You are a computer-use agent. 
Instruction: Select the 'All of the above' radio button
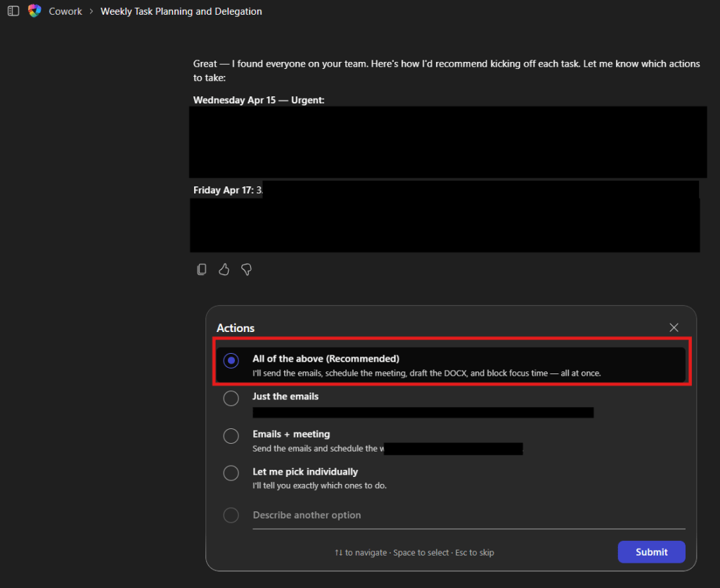231,360
